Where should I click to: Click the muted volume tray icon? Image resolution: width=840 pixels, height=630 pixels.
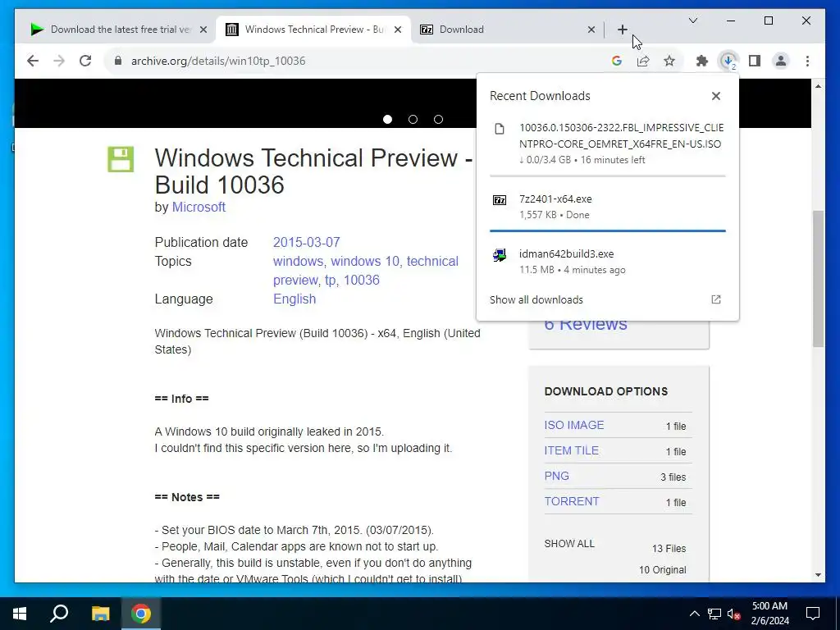(733, 614)
